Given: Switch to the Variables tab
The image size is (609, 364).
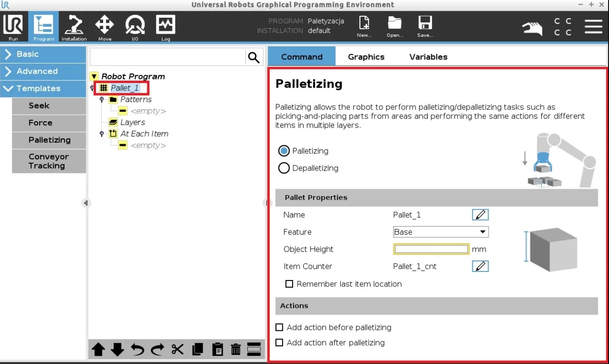Looking at the screenshot, I should click(x=429, y=57).
